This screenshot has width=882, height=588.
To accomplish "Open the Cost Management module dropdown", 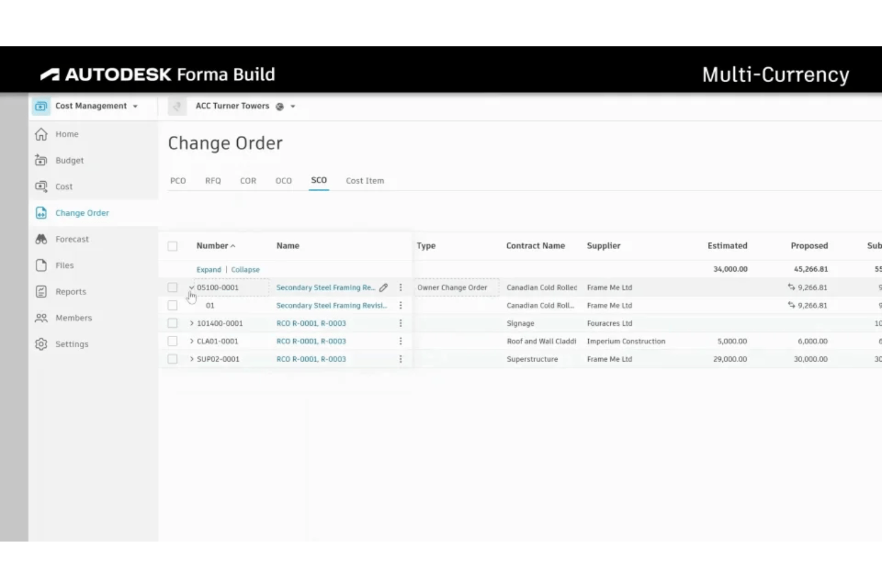I will point(135,106).
